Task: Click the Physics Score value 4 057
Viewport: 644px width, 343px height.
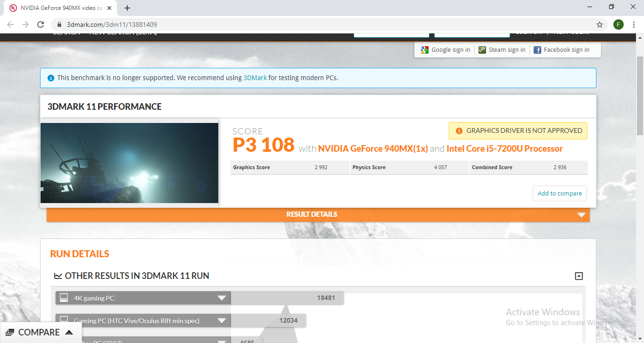Action: point(440,168)
